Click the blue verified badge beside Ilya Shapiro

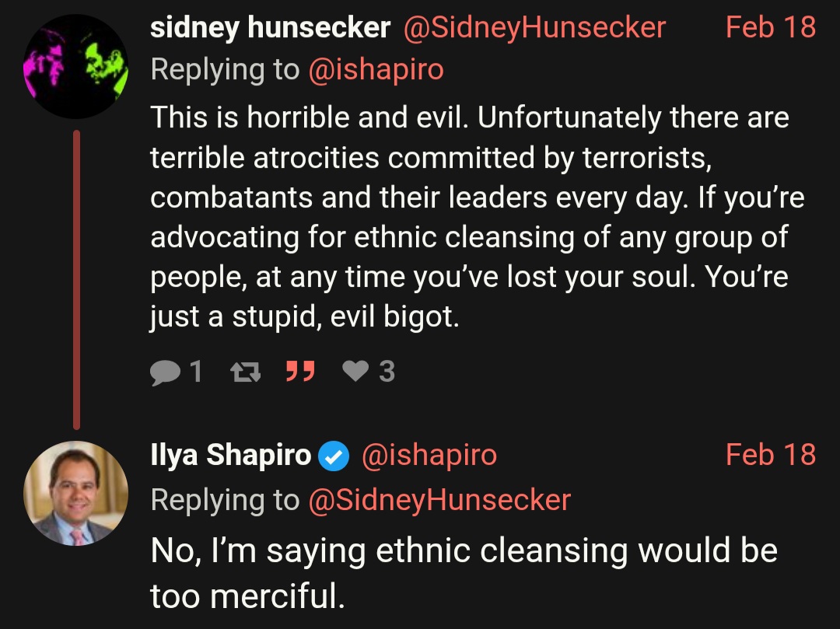point(334,456)
